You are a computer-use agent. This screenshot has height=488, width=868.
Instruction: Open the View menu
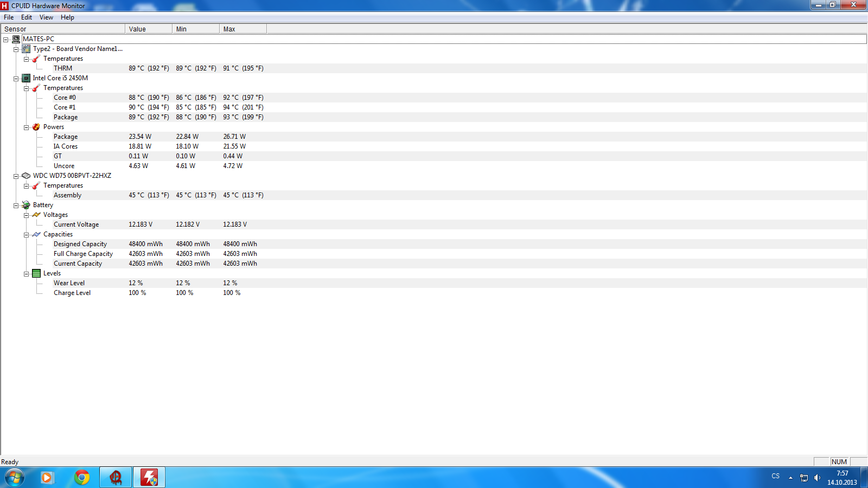[46, 17]
